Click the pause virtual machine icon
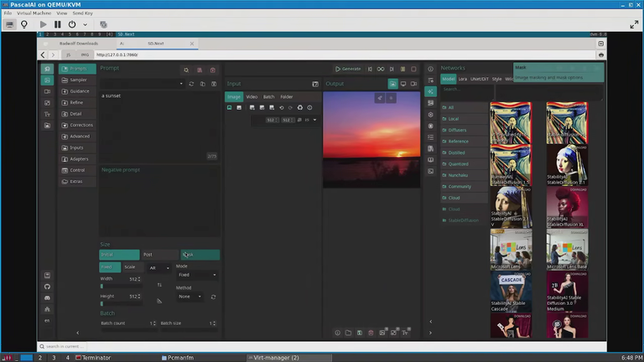644x362 pixels. point(58,24)
